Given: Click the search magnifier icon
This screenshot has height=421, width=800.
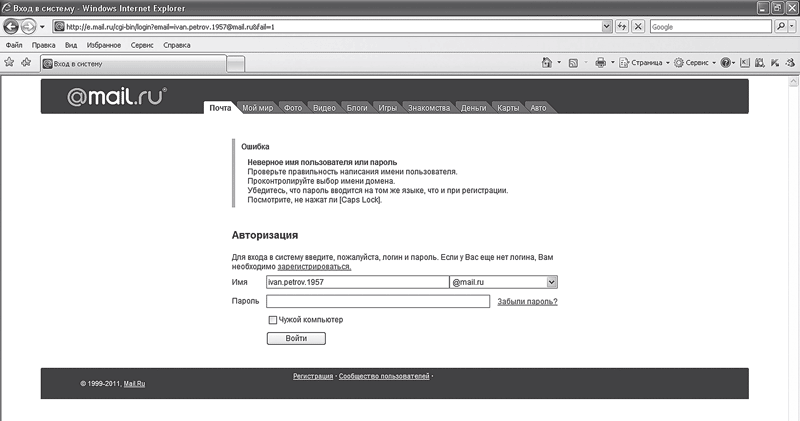Looking at the screenshot, I should point(780,27).
